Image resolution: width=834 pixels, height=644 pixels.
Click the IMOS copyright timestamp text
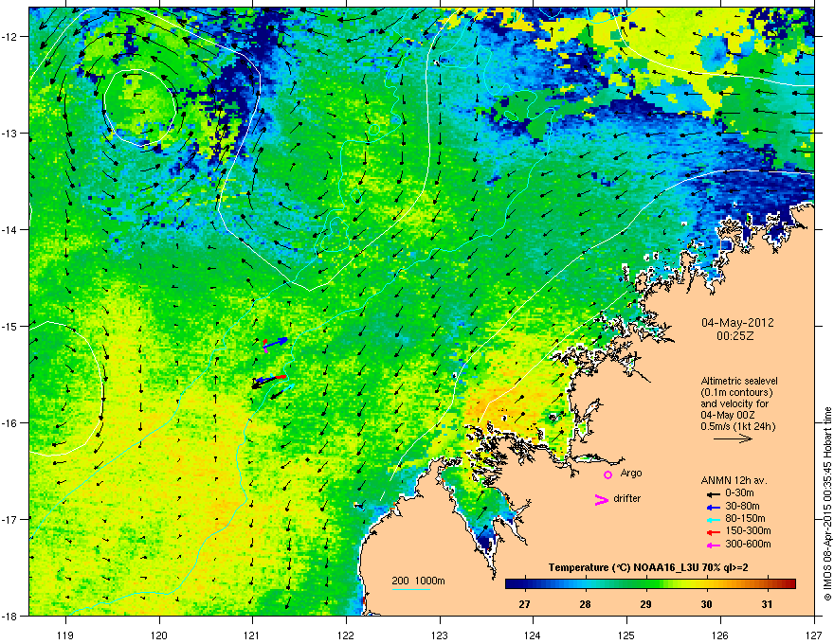point(827,504)
